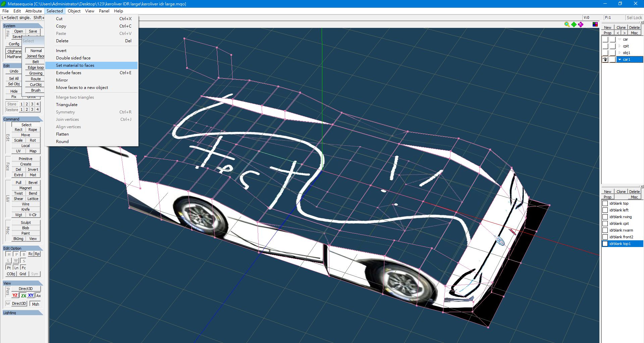The width and height of the screenshot is (644, 343).
Task: Click the idrblank top material color swatch
Action: [x=605, y=203]
